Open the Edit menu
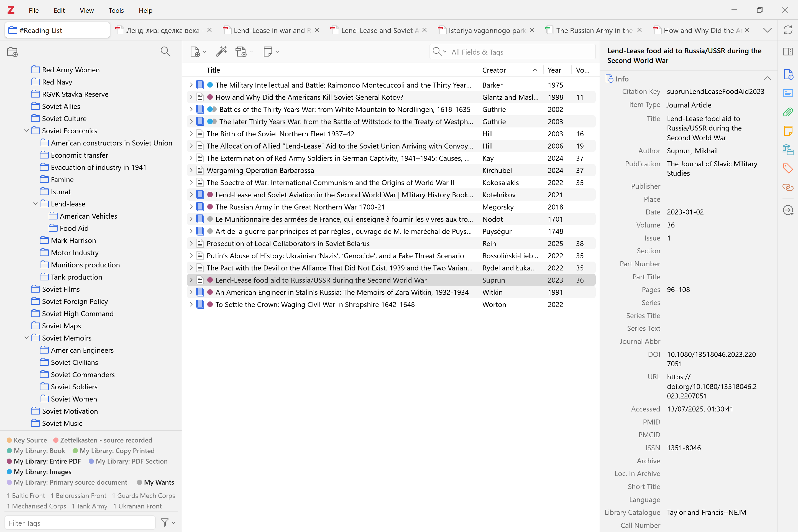Screen dimensions: 798x532 pyautogui.click(x=59, y=11)
